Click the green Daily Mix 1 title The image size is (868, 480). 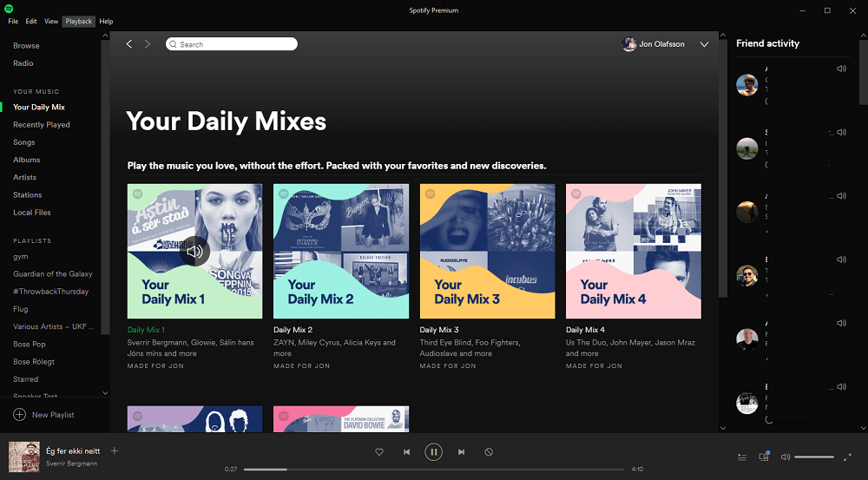coord(146,330)
